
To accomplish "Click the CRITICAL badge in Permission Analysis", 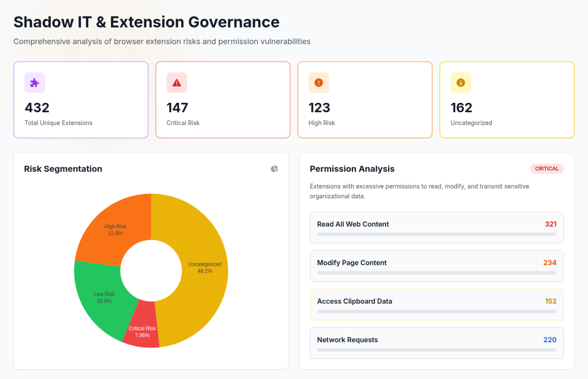I will coord(547,168).
